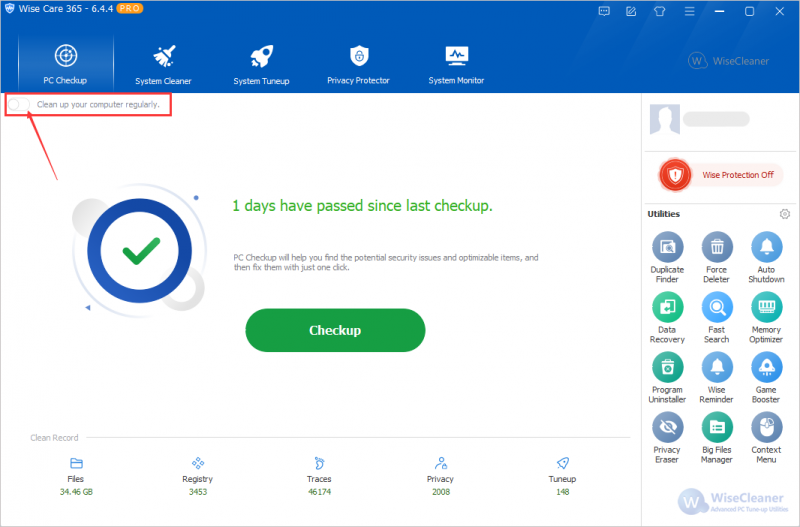Click the Registry clean record icon
Viewport: 800px width, 527px height.
198,463
